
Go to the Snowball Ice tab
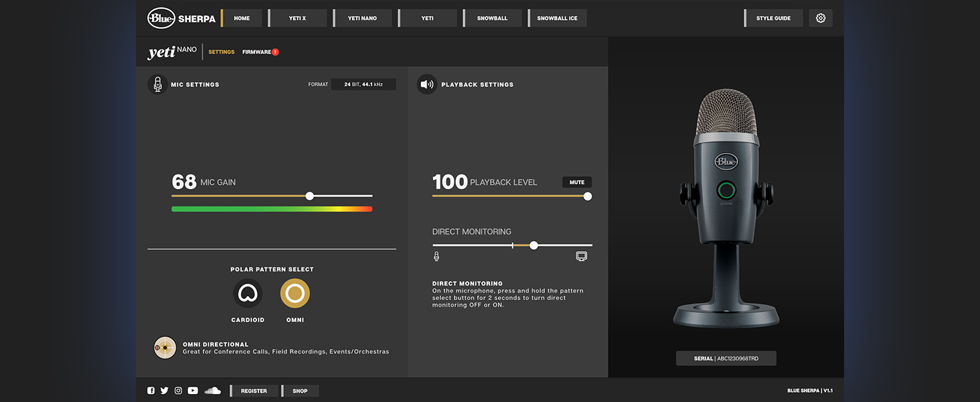pyautogui.click(x=558, y=18)
